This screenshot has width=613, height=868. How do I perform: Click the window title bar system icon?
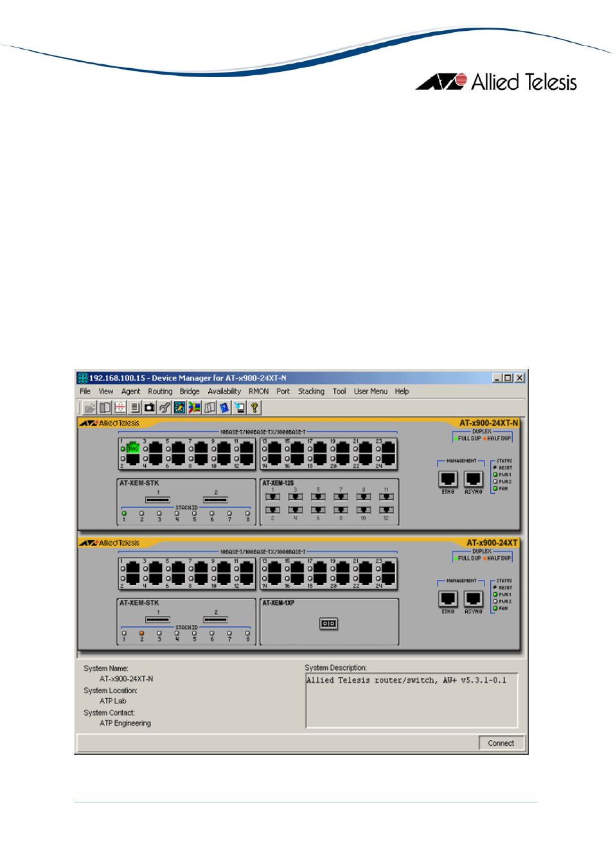tap(83, 378)
